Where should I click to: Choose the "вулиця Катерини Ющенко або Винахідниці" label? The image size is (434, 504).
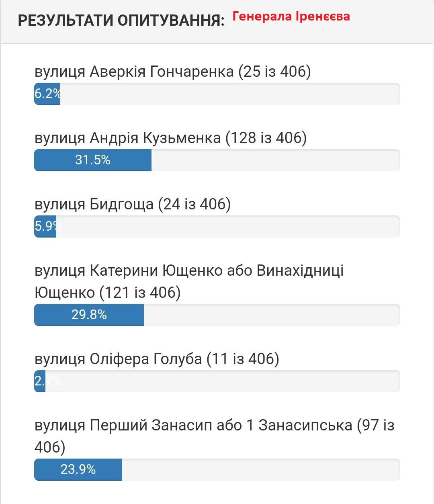pyautogui.click(x=189, y=270)
